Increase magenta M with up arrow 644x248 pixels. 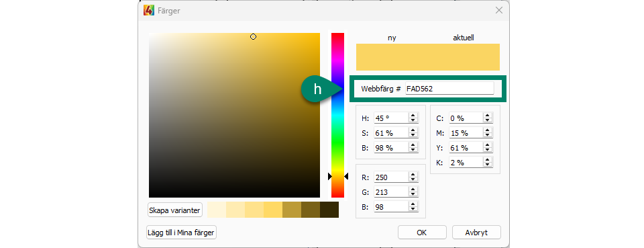click(488, 130)
